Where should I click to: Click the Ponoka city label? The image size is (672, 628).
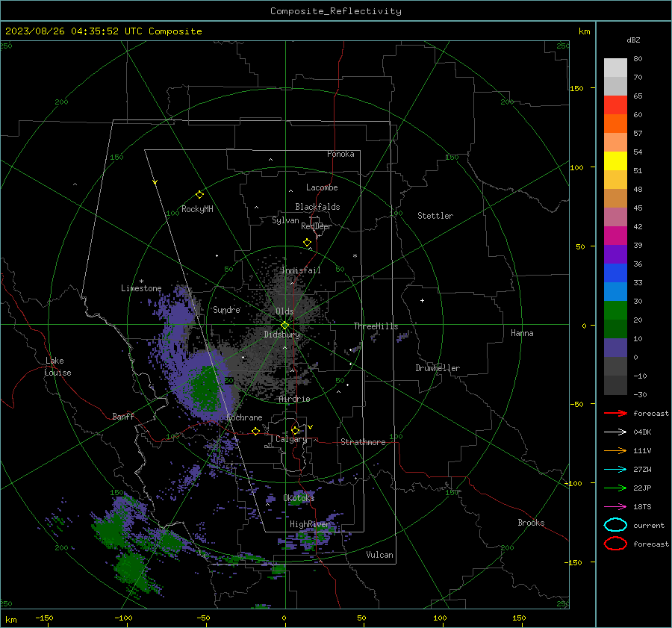coord(340,154)
